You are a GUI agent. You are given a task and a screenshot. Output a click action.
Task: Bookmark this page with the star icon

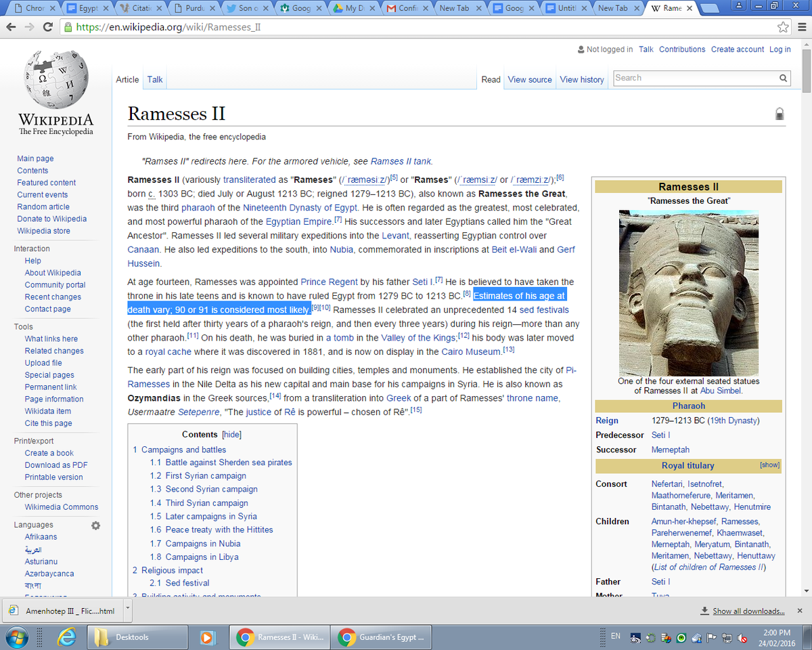783,27
